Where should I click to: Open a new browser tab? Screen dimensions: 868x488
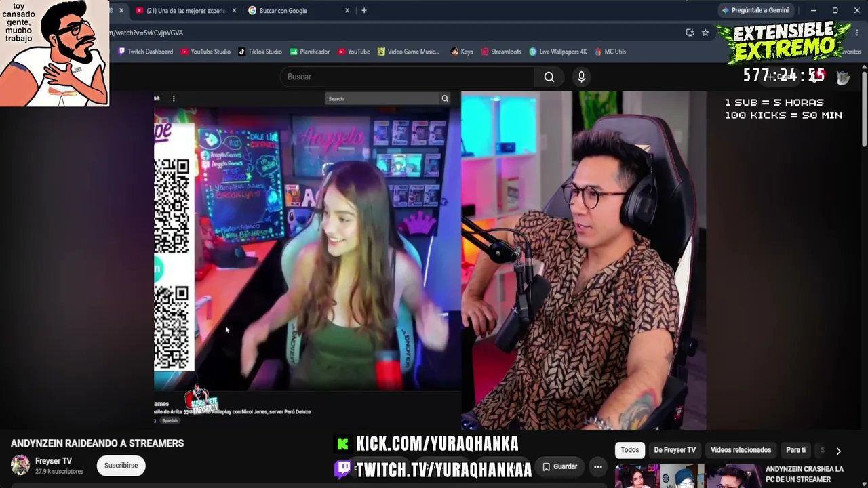click(x=364, y=10)
